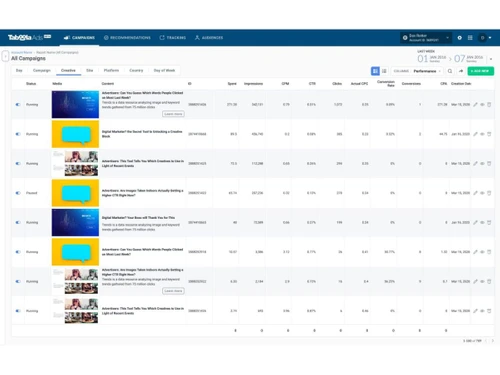
Task: Click the user avatar circle
Action: pyautogui.click(x=482, y=38)
